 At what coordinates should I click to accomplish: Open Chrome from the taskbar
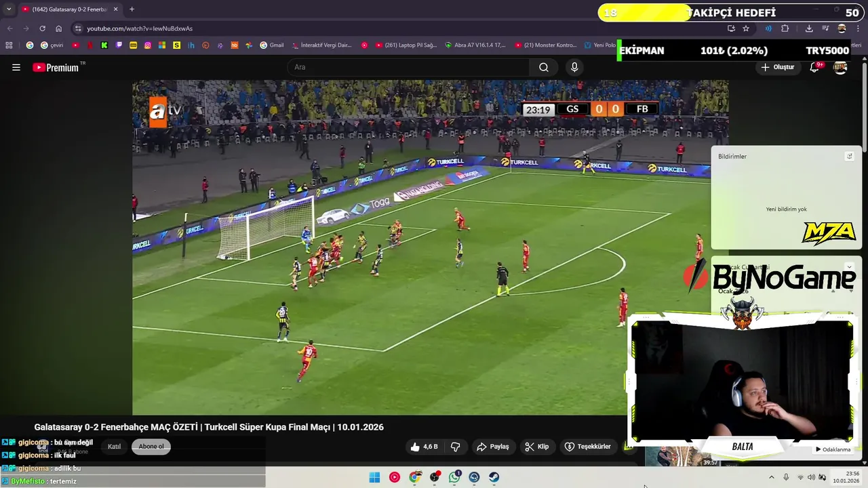[414, 477]
